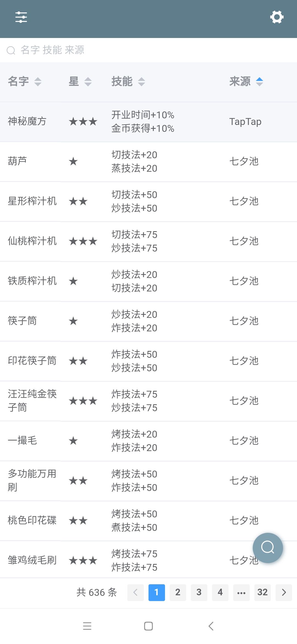This screenshot has width=297, height=644.
Task: Go to page 2
Action: [178, 592]
